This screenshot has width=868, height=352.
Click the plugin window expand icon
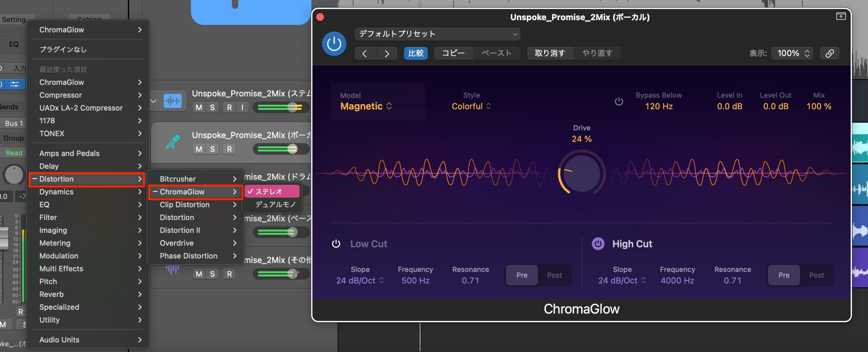click(841, 16)
